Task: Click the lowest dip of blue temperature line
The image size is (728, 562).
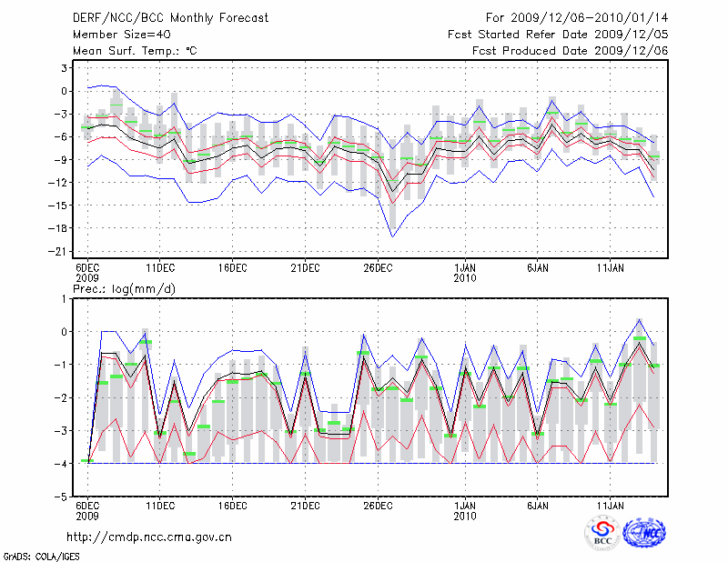Action: click(393, 236)
